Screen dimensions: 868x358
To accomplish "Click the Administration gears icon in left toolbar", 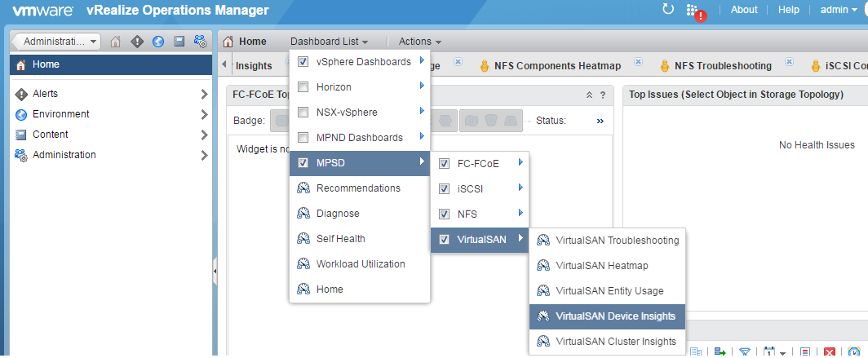I will pyautogui.click(x=200, y=42).
